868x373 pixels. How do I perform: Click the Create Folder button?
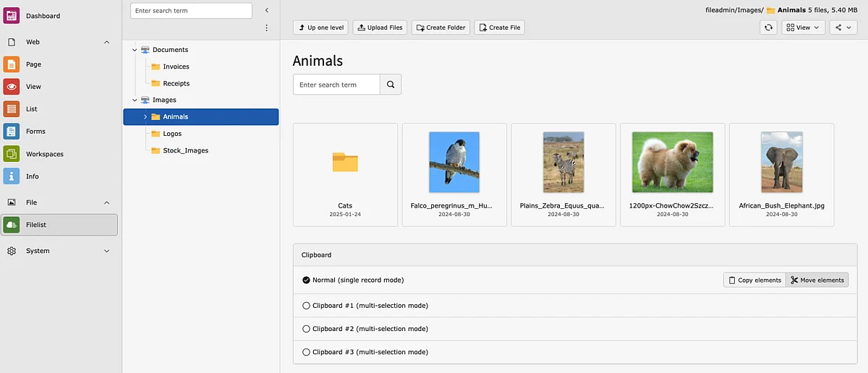tap(441, 27)
